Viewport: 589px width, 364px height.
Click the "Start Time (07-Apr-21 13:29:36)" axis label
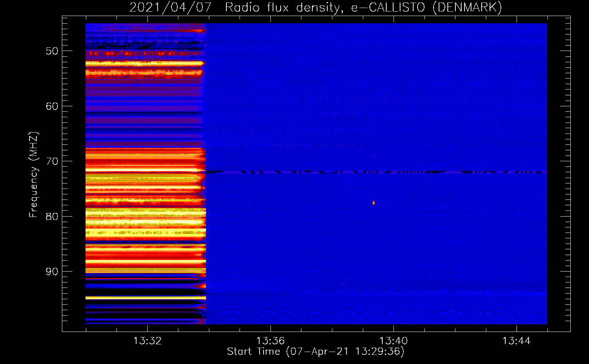click(316, 352)
